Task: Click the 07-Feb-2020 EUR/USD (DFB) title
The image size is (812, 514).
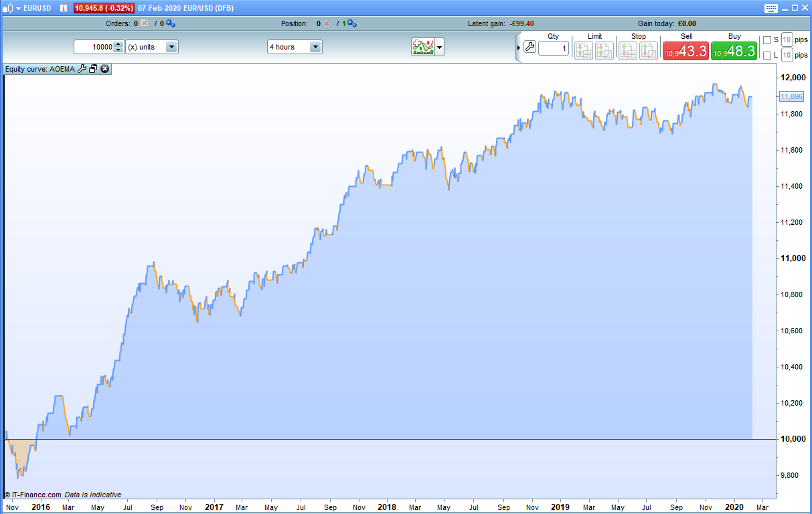Action: 186,8
